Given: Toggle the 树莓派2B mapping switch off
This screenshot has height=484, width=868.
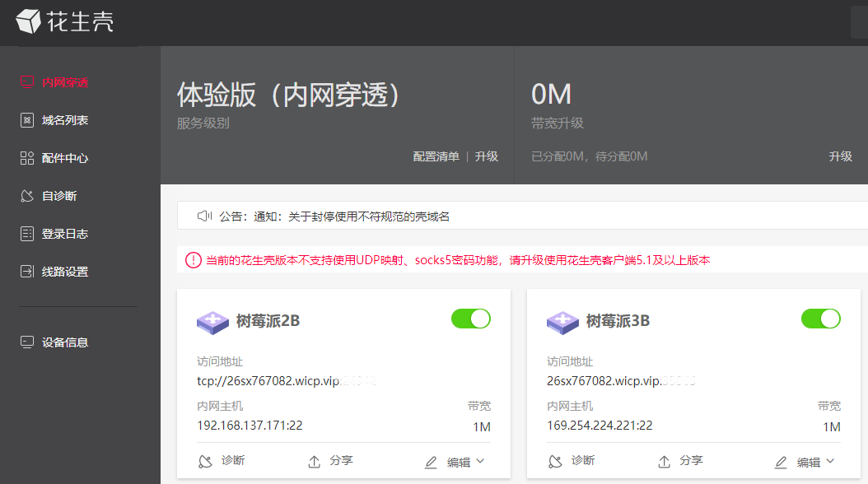Looking at the screenshot, I should click(471, 319).
